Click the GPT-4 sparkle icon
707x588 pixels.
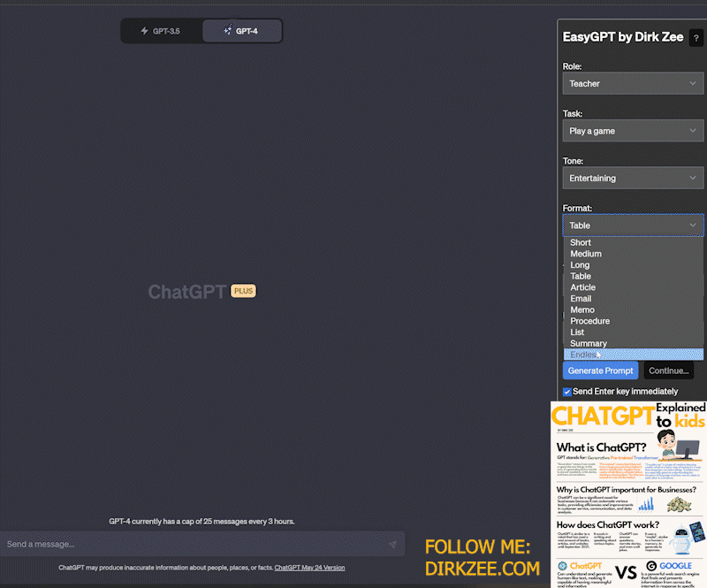[x=228, y=30]
